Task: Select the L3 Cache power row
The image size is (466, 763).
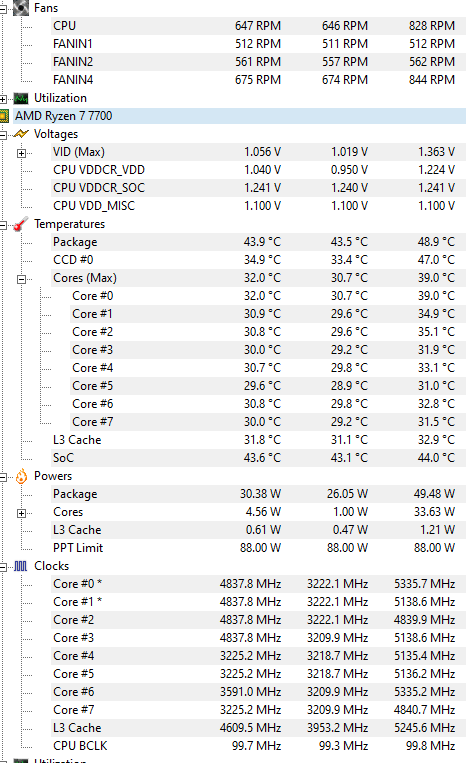Action: click(258, 530)
